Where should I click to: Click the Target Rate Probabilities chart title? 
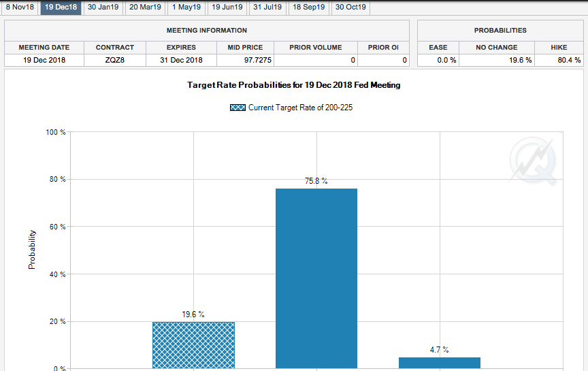pos(294,86)
